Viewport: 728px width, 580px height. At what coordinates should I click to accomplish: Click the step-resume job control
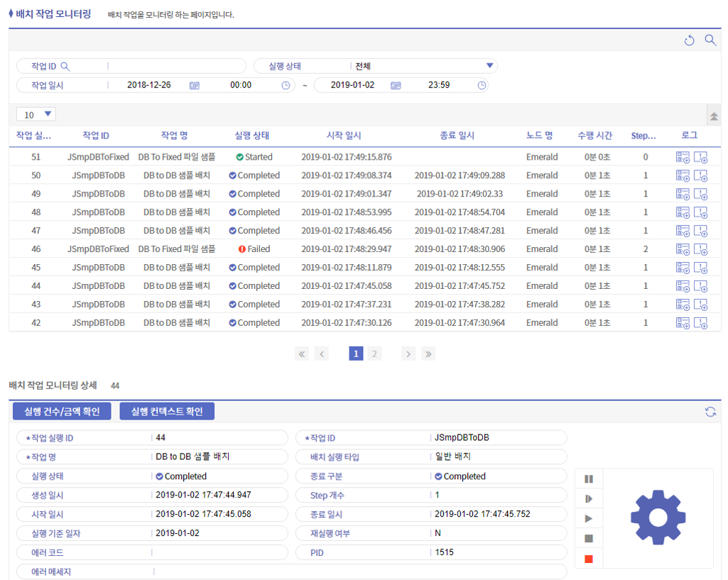(589, 499)
